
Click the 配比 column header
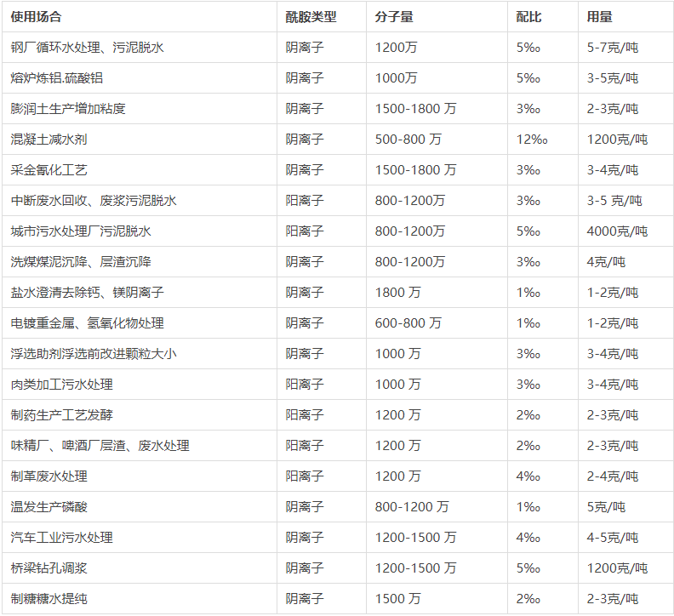(x=528, y=17)
